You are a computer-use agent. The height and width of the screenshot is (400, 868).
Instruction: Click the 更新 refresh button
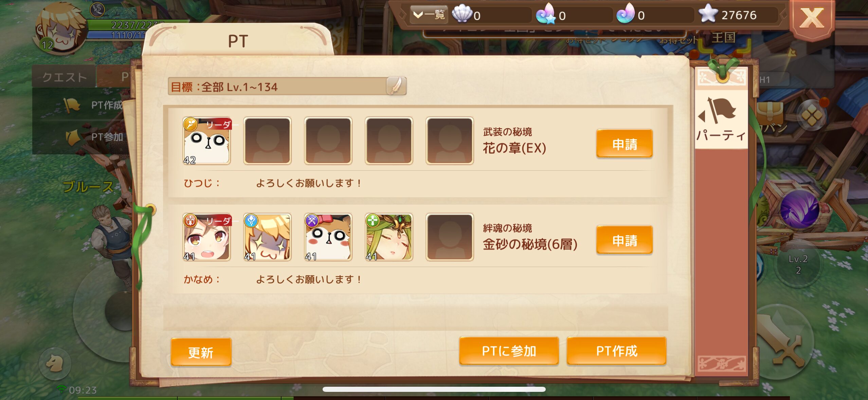pyautogui.click(x=201, y=352)
